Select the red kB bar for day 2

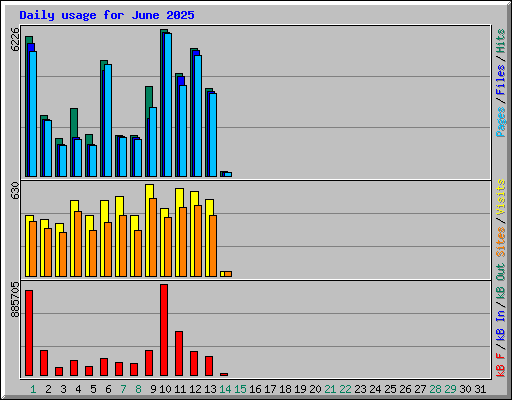[44, 363]
